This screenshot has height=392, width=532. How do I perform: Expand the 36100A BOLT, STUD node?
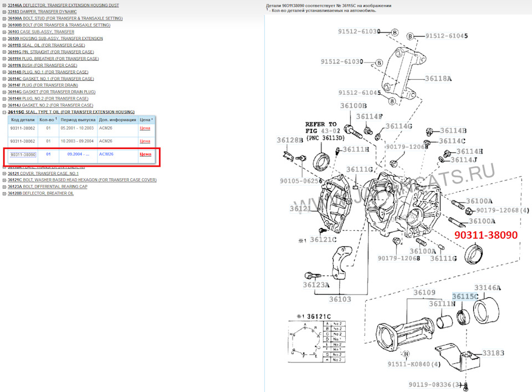pos(3,18)
